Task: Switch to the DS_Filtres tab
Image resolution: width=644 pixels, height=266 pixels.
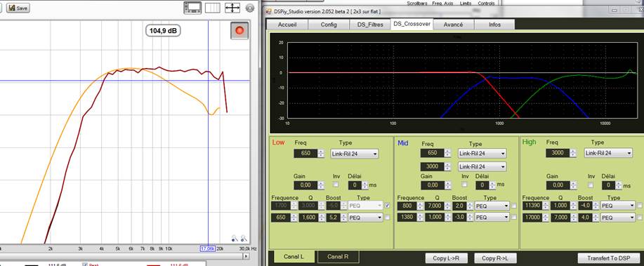Action: 370,25
